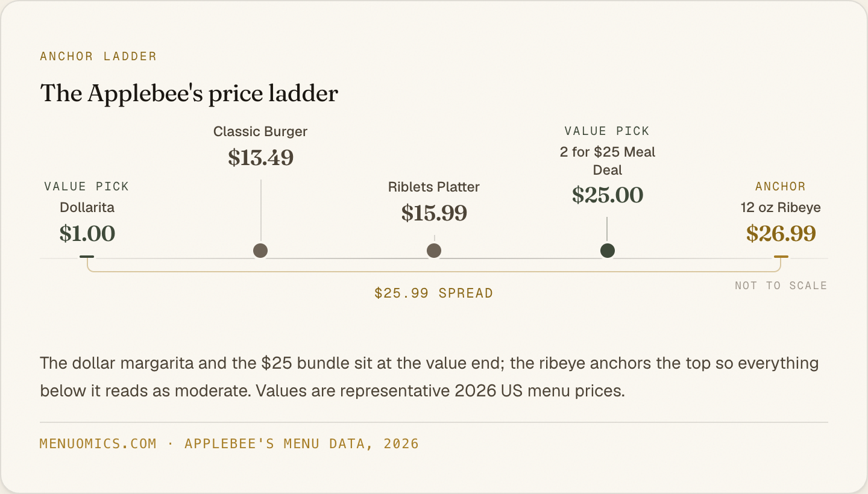Select the $1.00 Dollarita price
Viewport: 868px width, 494px height.
point(87,234)
